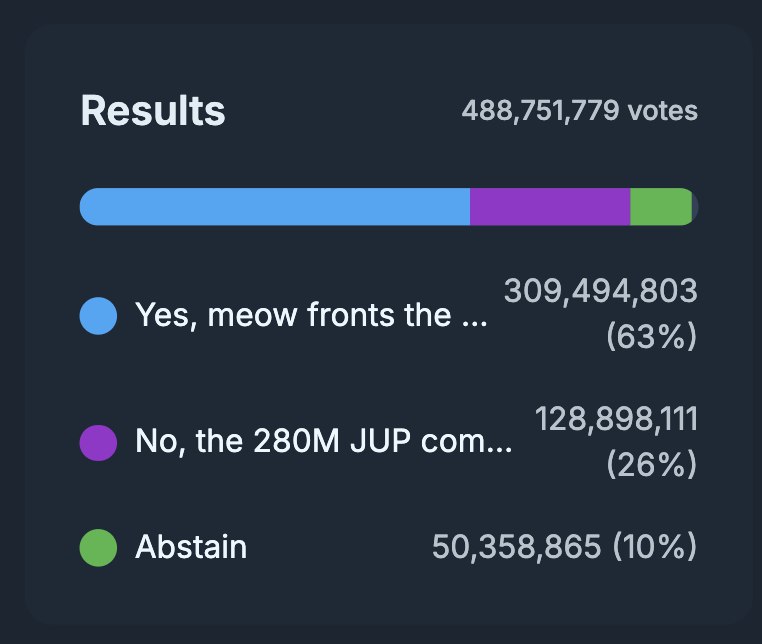Click the 128,898,111 vote count

coord(616,418)
